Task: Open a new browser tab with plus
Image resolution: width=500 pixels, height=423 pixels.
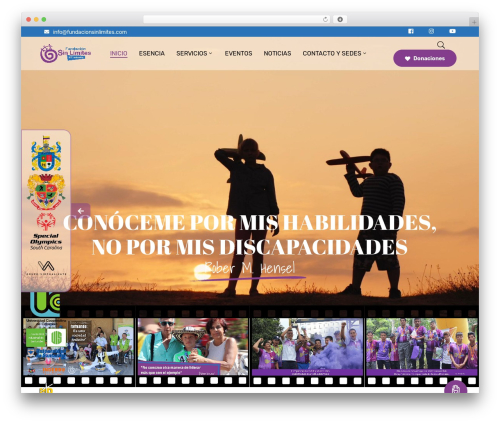Action: [474, 22]
